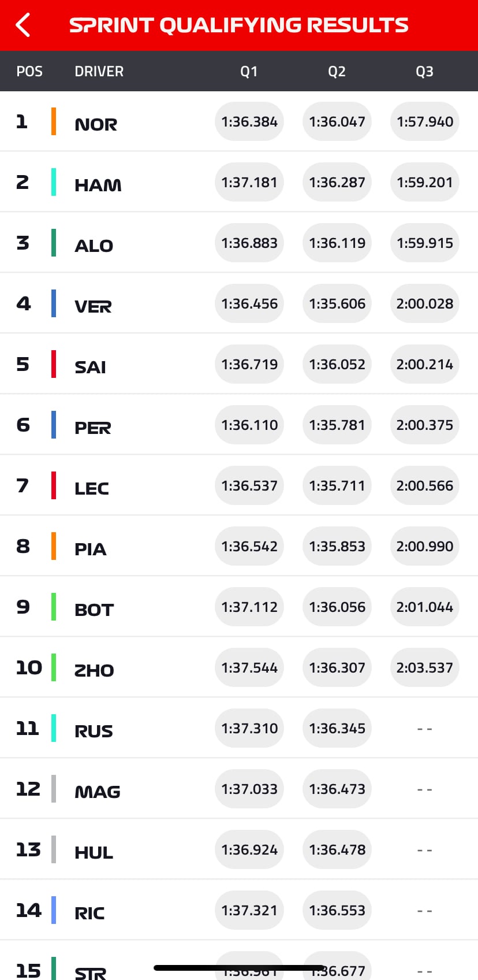478x980 pixels.
Task: Tap ALO's Q1 time 1:36.883
Action: click(249, 243)
